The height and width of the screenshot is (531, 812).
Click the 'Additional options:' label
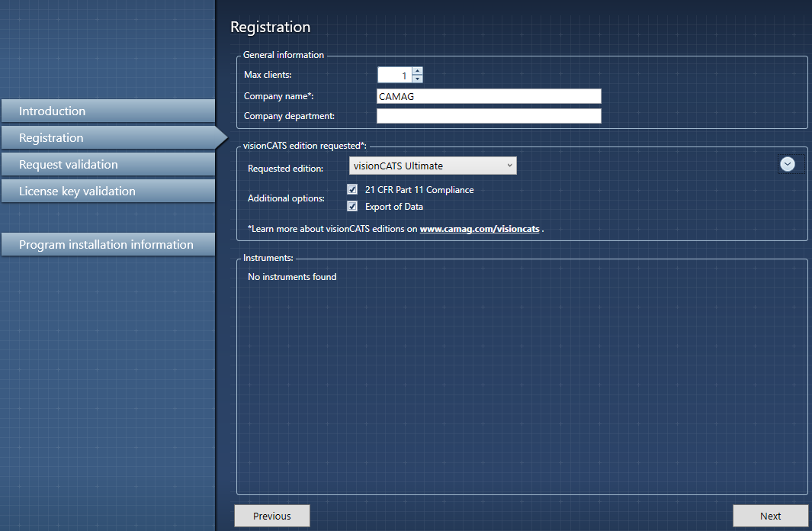tap(287, 198)
